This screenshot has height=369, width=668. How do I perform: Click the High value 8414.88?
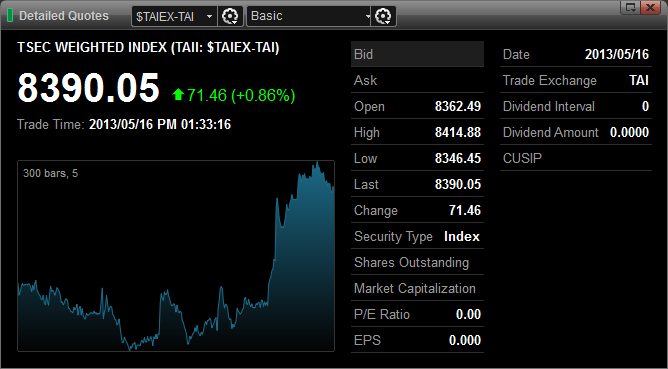[x=458, y=132]
